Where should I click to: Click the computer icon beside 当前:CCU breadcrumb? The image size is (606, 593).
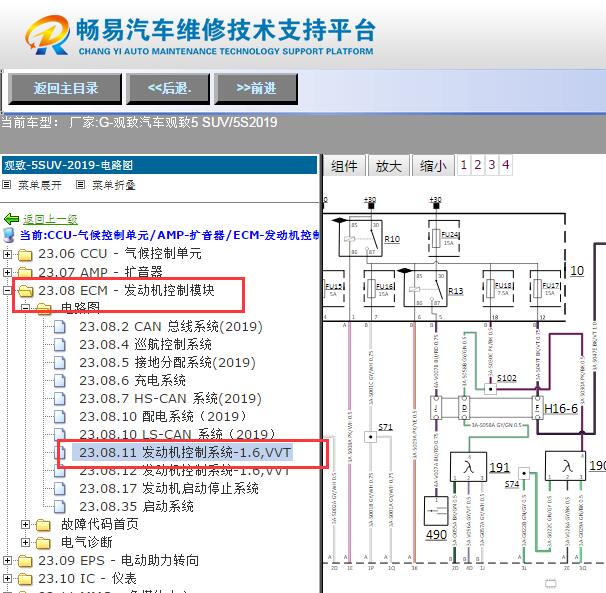pyautogui.click(x=9, y=235)
